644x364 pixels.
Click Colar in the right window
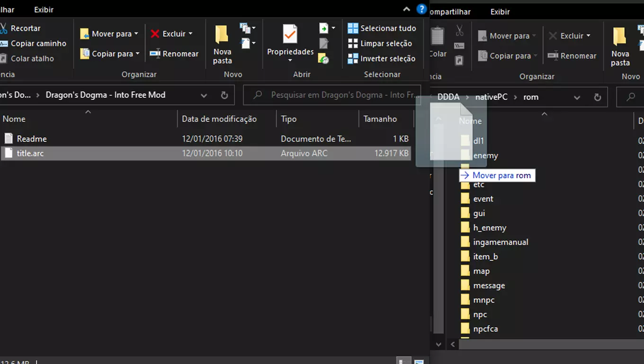438,43
